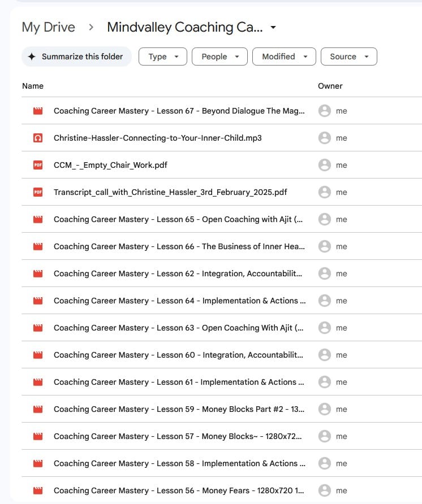Click the PDF icon for the Transcript call file
422x504 pixels.
point(38,193)
